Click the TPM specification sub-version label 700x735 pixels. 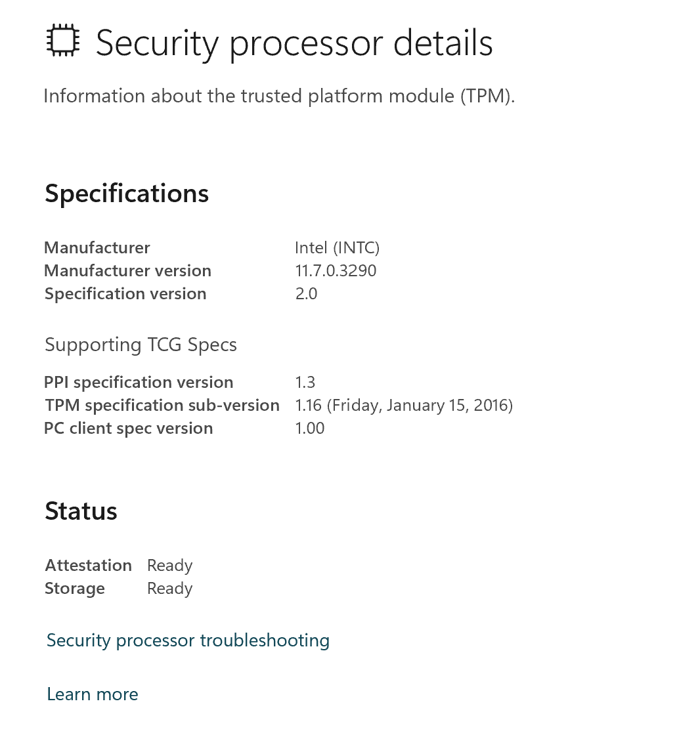(162, 405)
